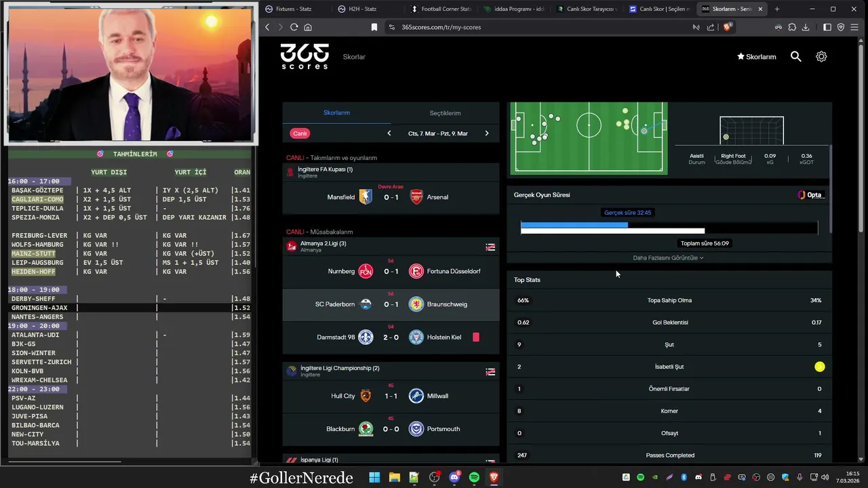Click Hull City crest
This screenshot has height=488, width=868.
pos(366,396)
